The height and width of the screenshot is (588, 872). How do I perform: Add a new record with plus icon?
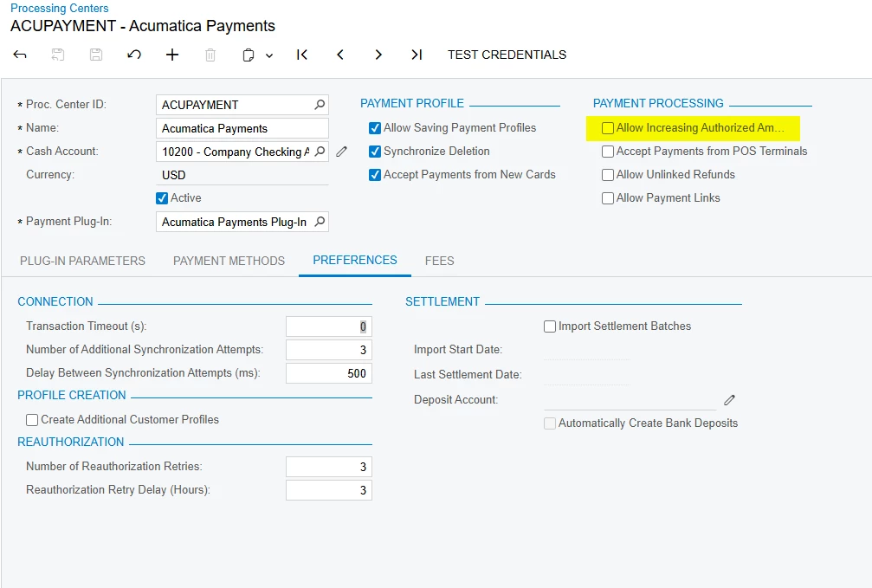click(172, 55)
